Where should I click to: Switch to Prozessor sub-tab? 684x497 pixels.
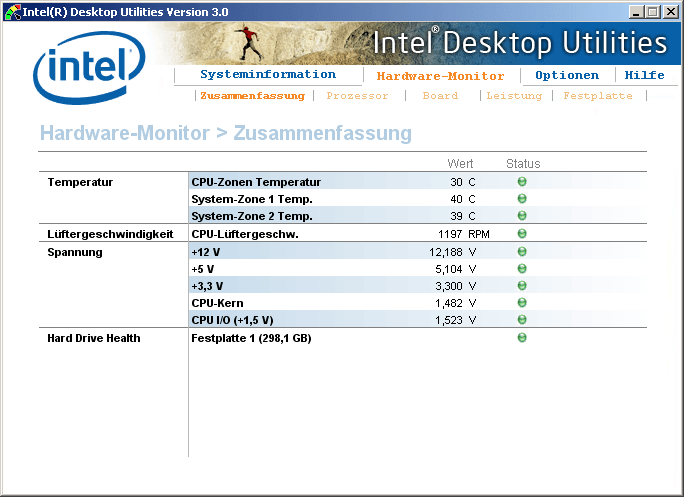coord(357,96)
